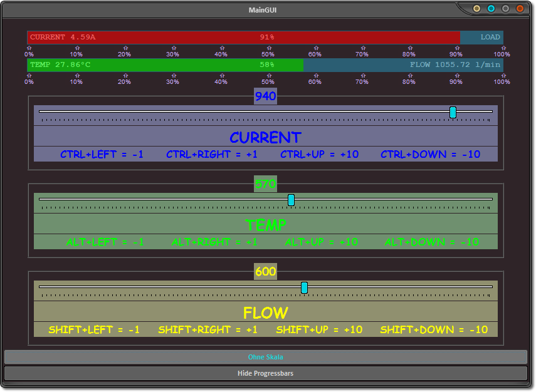Image resolution: width=536 pixels, height=392 pixels.
Task: Click the 20% arrow marker below CURRENT bar
Action: tap(125, 48)
